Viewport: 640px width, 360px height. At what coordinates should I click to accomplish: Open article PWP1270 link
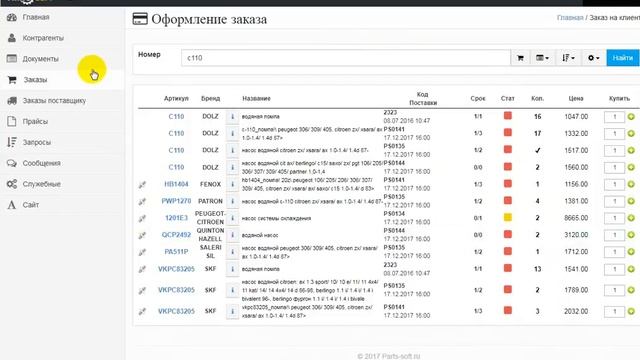176,201
